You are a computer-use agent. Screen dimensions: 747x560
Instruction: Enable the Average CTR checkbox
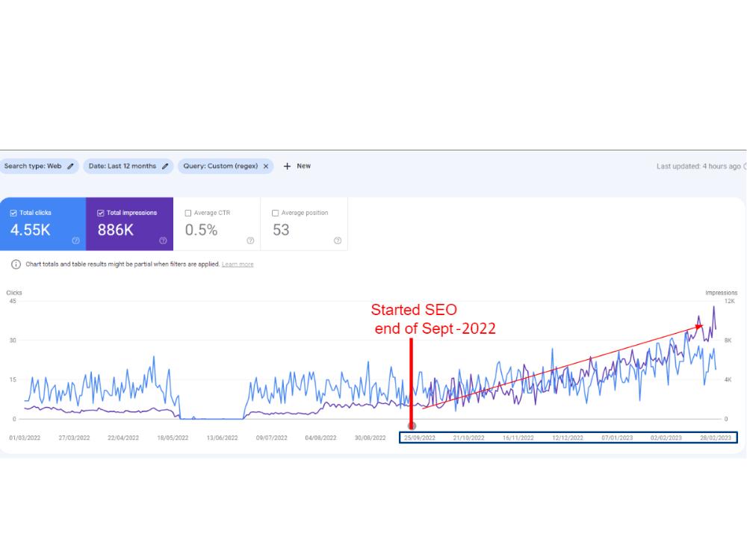(x=187, y=213)
